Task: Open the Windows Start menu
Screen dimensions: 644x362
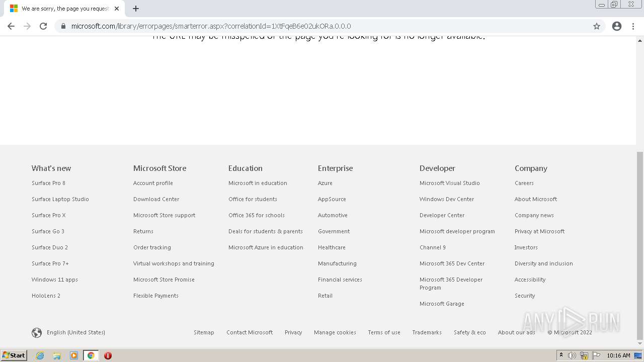Action: pos(14,355)
